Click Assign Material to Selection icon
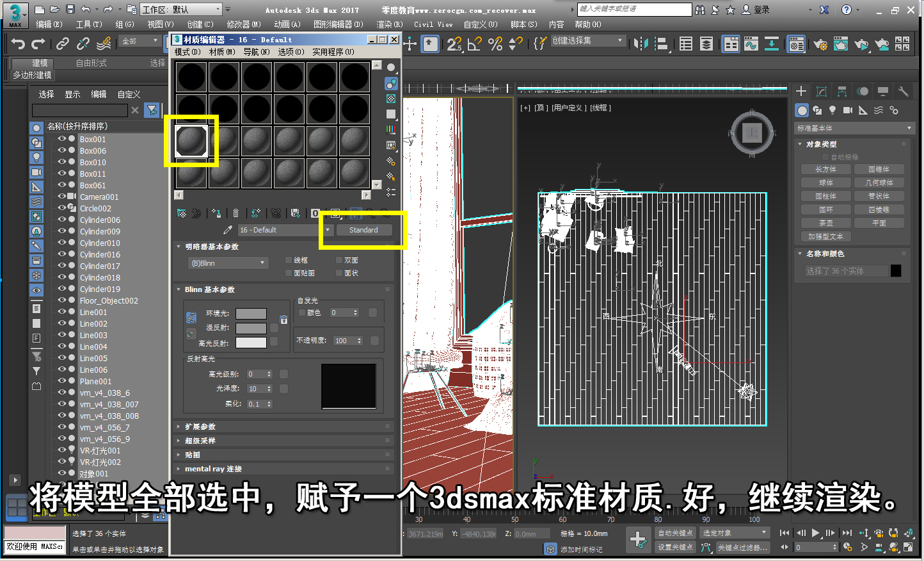The image size is (924, 561). (216, 213)
